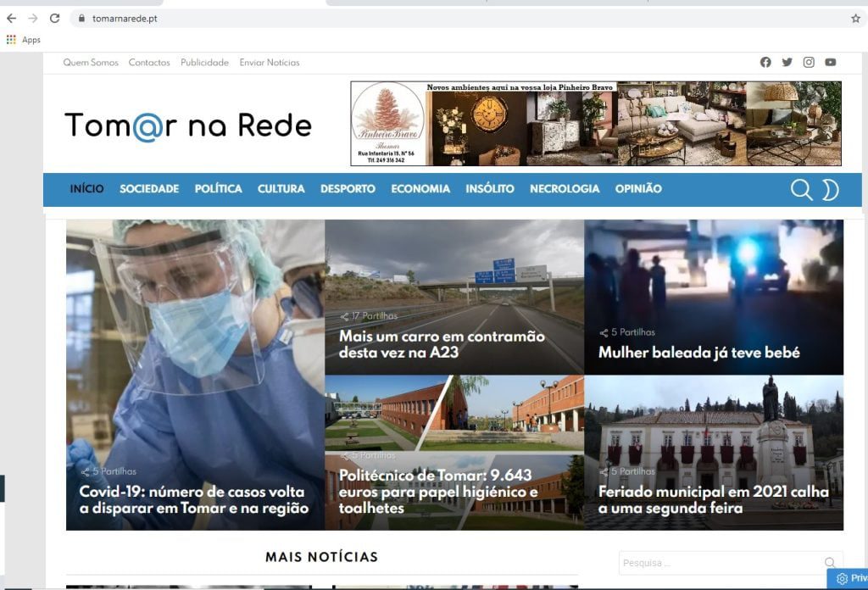The image size is (868, 590).
Task: Click the Tom@r na Rede logo
Action: click(x=188, y=126)
